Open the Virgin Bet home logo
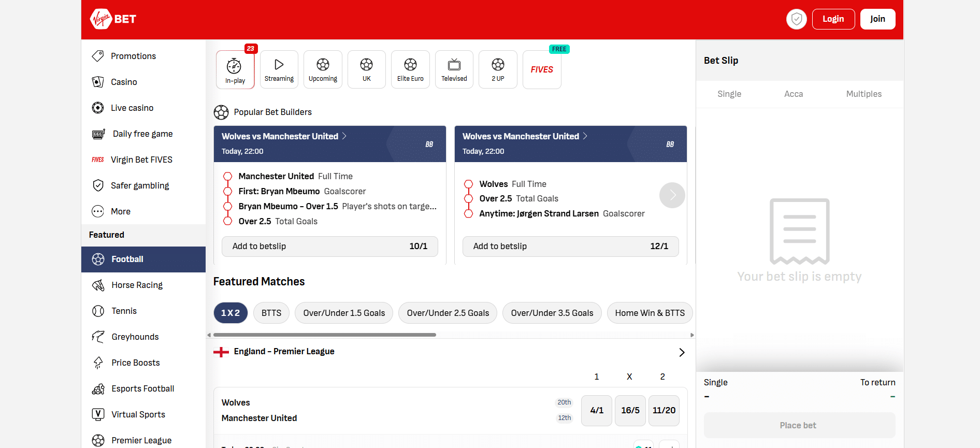The height and width of the screenshot is (448, 980). click(113, 19)
